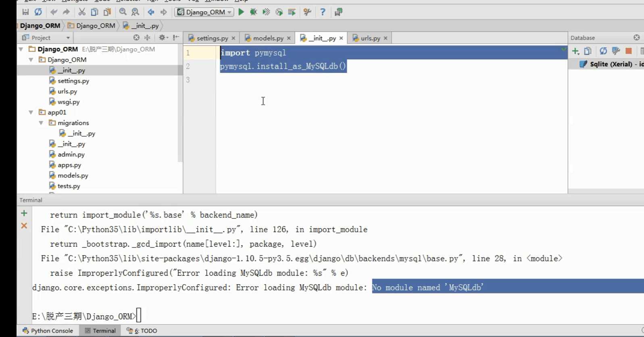Click the Database panel target icon in the header

(637, 37)
